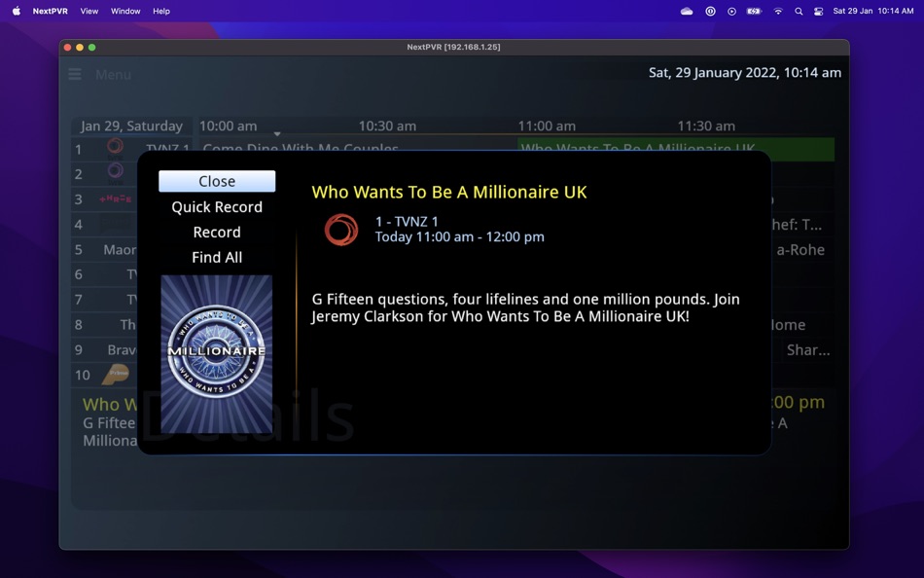Image resolution: width=924 pixels, height=578 pixels.
Task: Click the guide date and time header text
Action: tap(745, 73)
